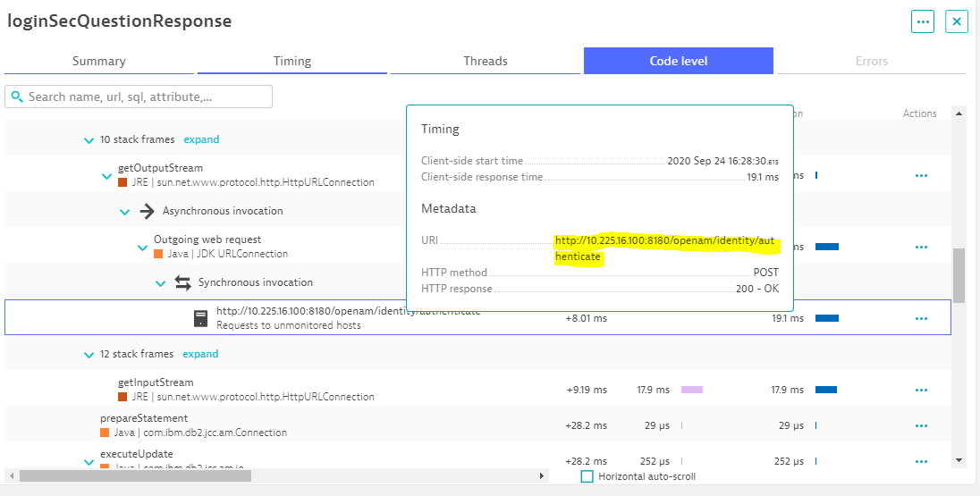Click the unmonitored host request icon

(201, 318)
